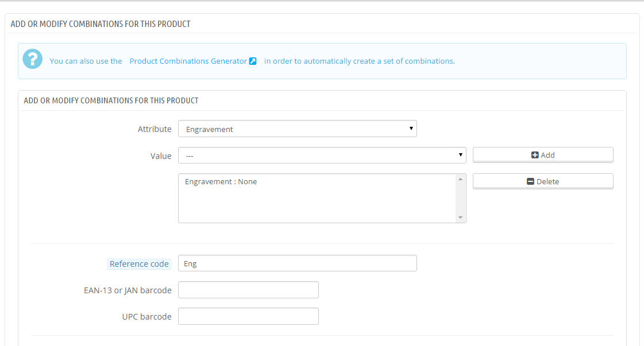The height and width of the screenshot is (346, 644).
Task: Open the Product Combinations Generator link
Action: tap(188, 61)
